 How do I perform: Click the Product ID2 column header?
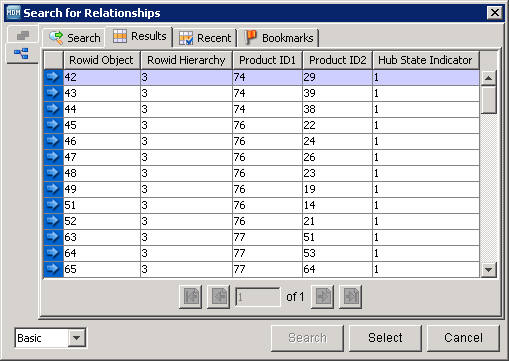(337, 60)
